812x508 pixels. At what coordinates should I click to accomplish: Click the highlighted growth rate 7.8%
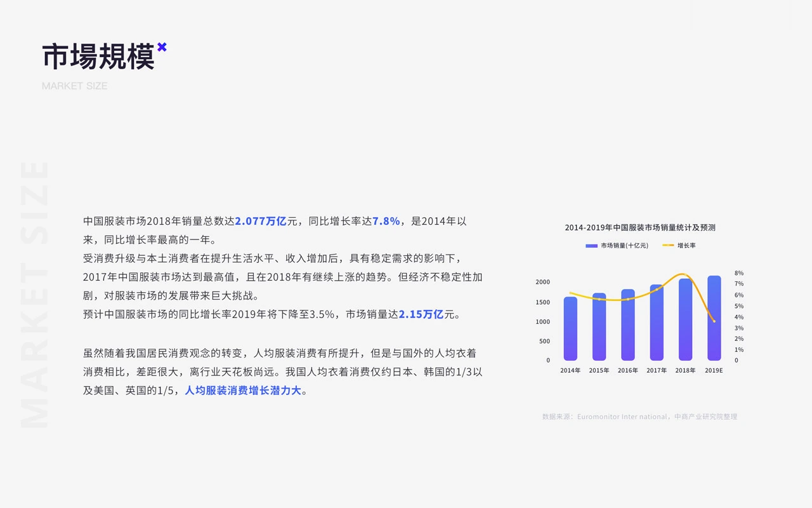click(386, 221)
